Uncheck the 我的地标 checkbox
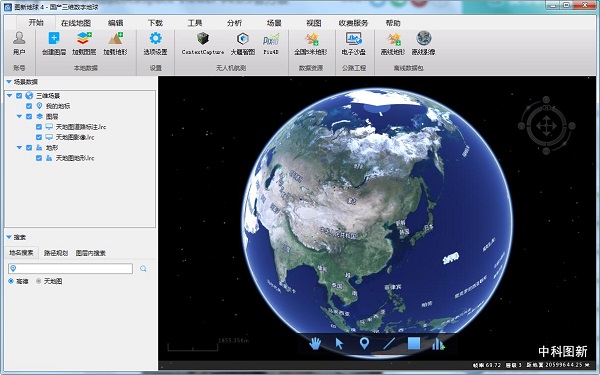The width and height of the screenshot is (600, 375). click(29, 106)
